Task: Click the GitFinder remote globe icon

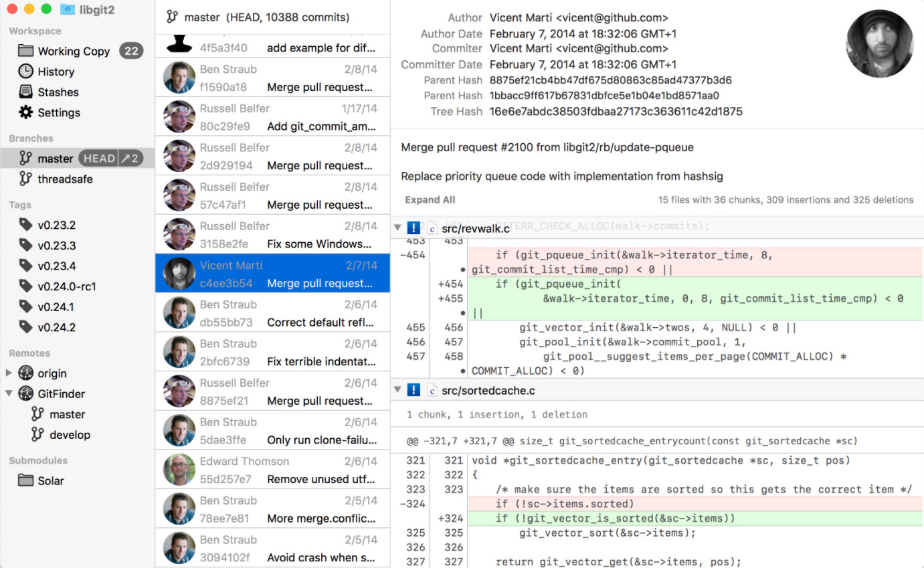Action: coord(25,393)
